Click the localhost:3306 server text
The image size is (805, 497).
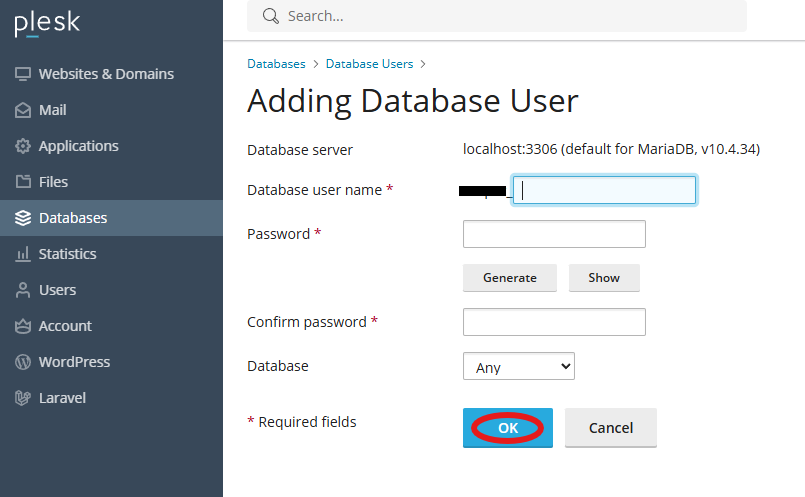pos(611,149)
